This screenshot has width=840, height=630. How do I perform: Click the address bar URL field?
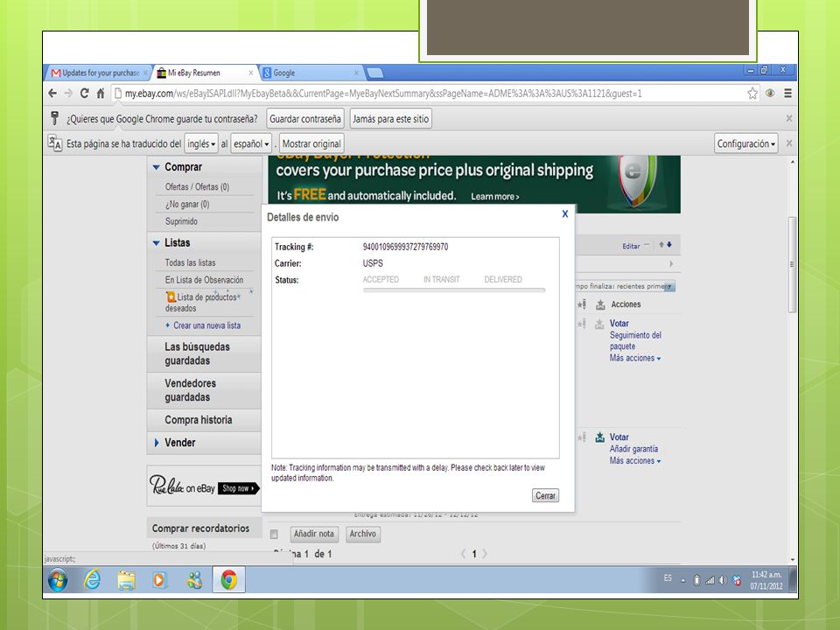tap(429, 94)
